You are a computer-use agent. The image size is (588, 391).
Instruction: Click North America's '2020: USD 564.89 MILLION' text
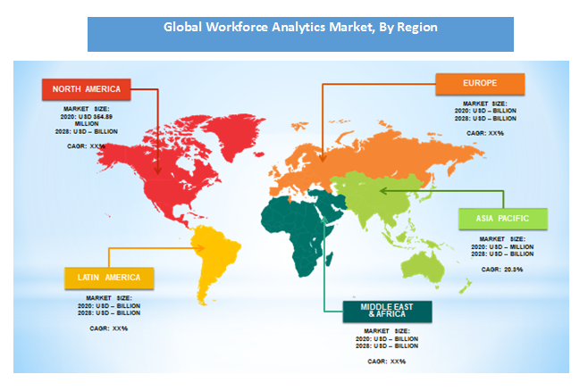click(x=87, y=121)
